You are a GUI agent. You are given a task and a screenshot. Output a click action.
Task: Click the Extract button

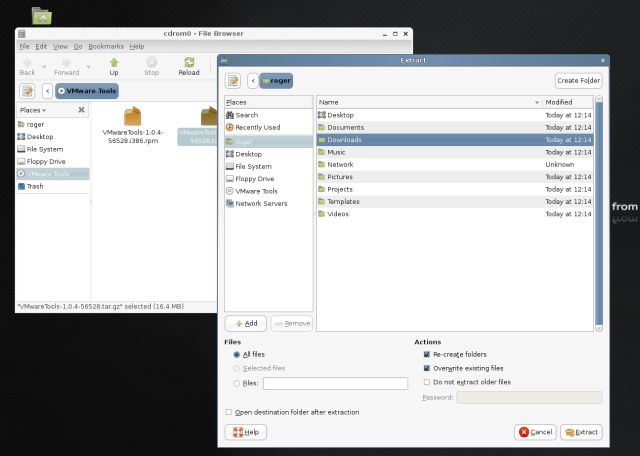click(x=581, y=432)
